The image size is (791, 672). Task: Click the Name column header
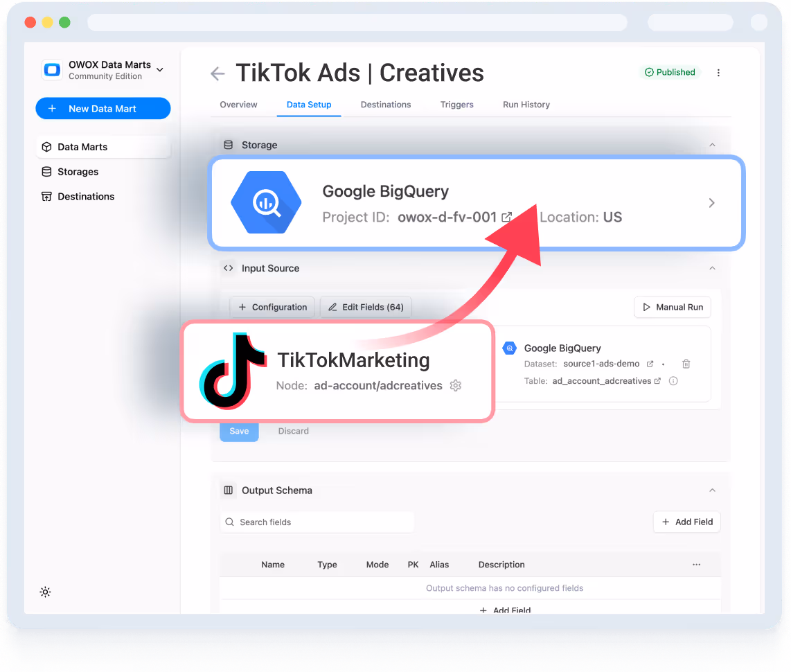(273, 565)
